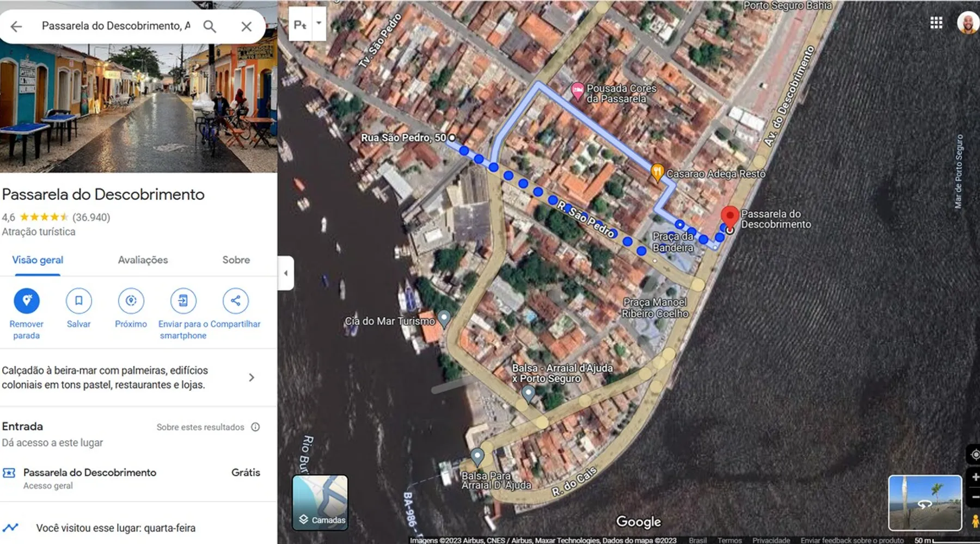
Task: Click the back arrow in search box
Action: pyautogui.click(x=16, y=26)
